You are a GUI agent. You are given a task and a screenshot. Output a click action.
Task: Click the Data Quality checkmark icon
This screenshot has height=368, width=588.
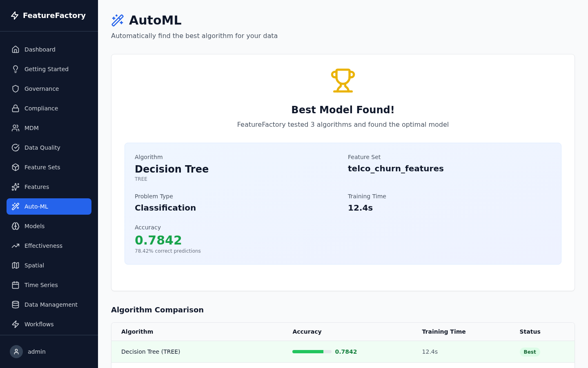coord(16,148)
